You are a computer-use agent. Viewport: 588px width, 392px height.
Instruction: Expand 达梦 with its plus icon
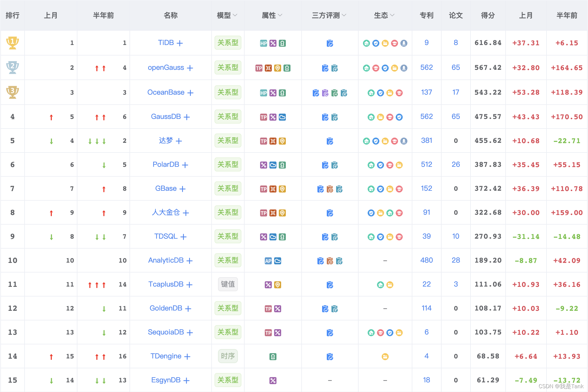pos(179,141)
